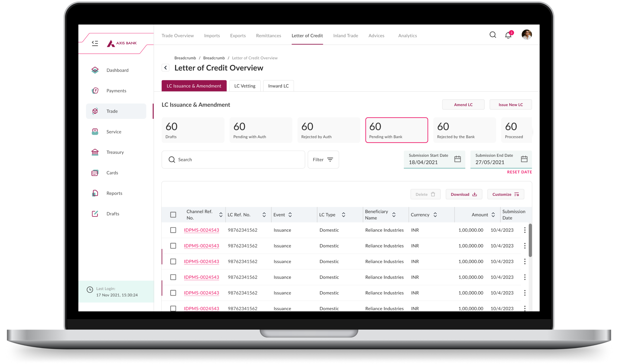Click the table's vertical scrollbar
Image resolution: width=618 pixels, height=364 pixels.
tap(530, 240)
